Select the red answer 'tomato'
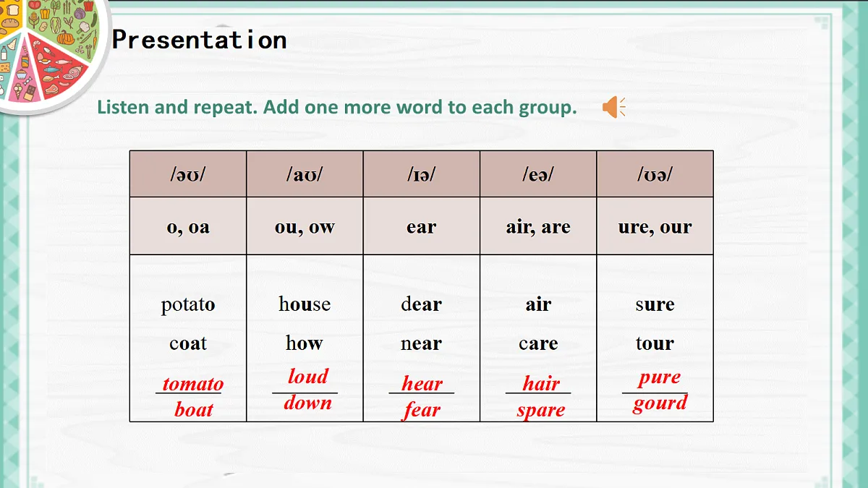Viewport: 868px width, 488px height. point(192,383)
